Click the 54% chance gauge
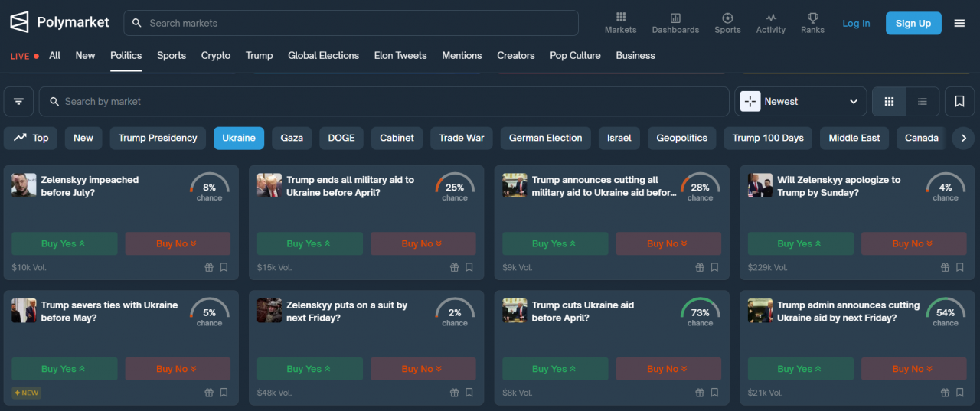This screenshot has width=980, height=411. 946,312
